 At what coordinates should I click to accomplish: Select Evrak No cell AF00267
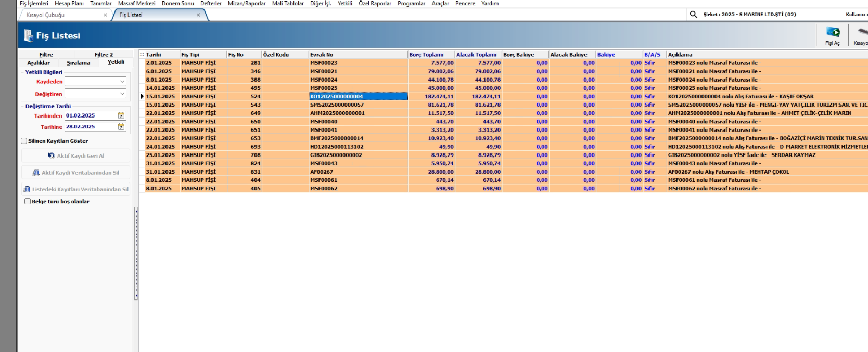(x=358, y=172)
